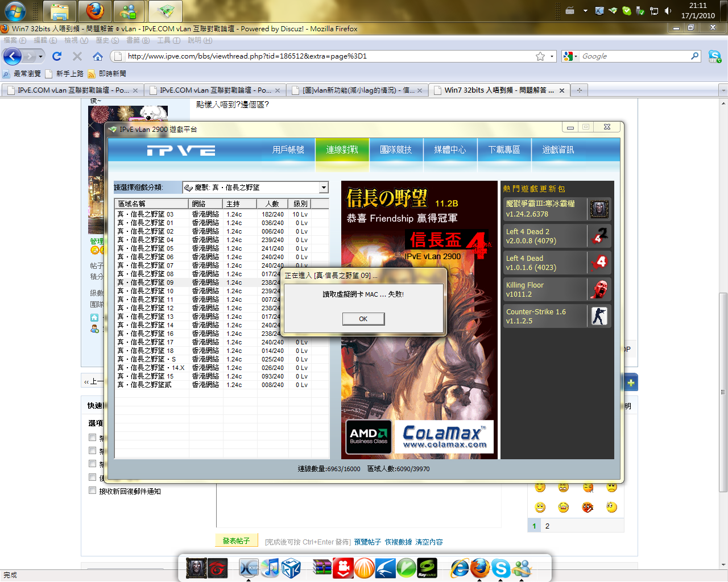Open the 下載專區 tab in vLan

click(x=504, y=149)
